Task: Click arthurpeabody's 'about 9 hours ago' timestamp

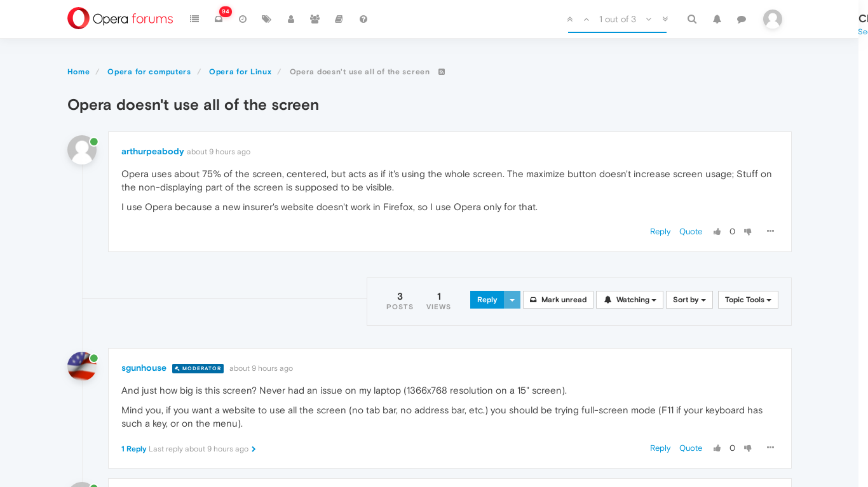Action: [x=219, y=152]
